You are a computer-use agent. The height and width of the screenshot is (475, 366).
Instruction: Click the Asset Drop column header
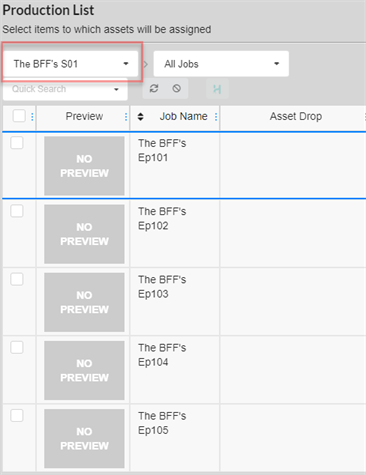pos(296,116)
